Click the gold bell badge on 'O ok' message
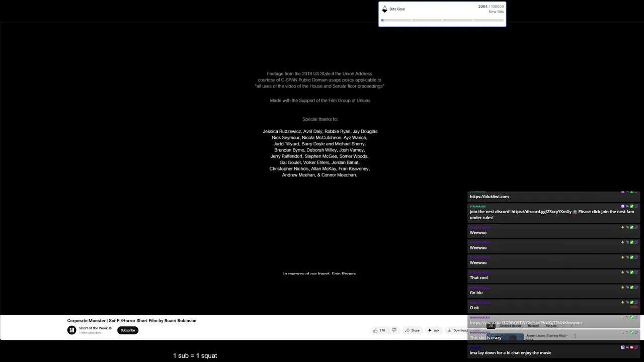Viewport: 644px width, 362px height. tap(623, 303)
